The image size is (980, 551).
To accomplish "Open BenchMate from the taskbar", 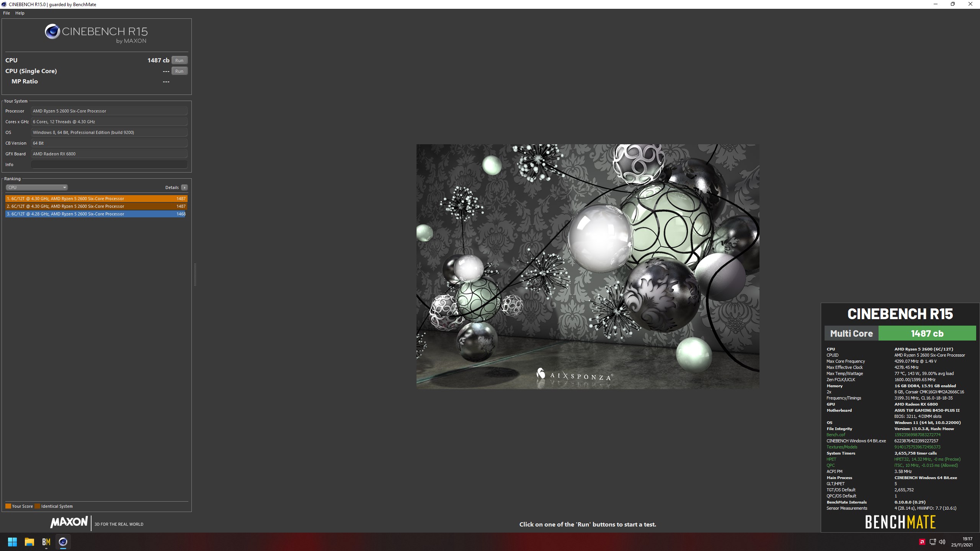I will [46, 542].
